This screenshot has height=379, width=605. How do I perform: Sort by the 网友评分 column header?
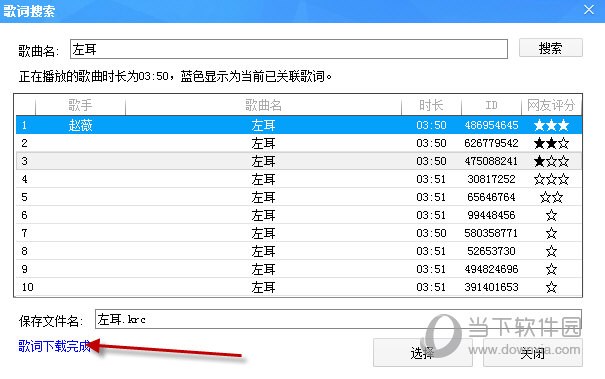point(551,105)
